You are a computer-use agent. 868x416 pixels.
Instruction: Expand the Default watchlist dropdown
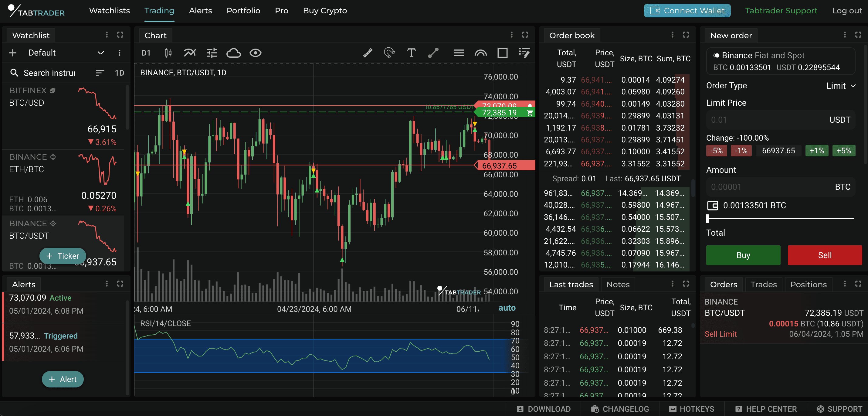click(x=100, y=53)
